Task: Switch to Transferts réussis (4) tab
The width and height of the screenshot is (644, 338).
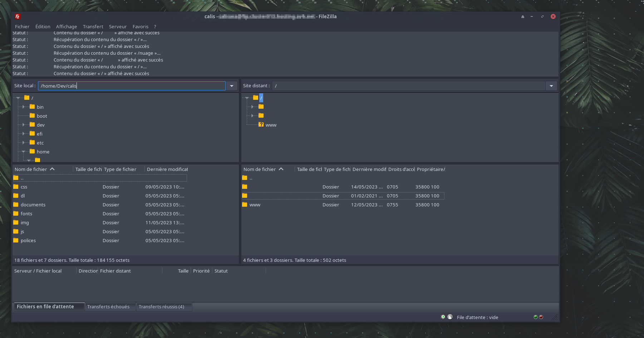Action: 162,307
